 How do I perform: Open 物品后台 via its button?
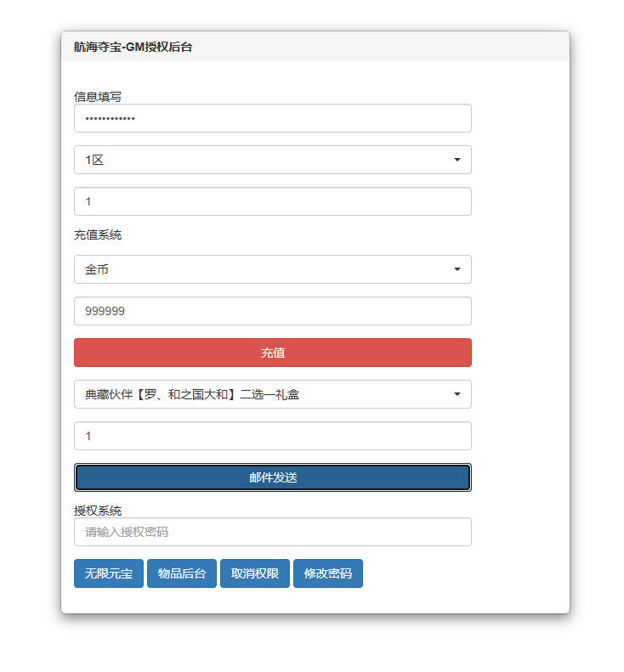[x=182, y=573]
